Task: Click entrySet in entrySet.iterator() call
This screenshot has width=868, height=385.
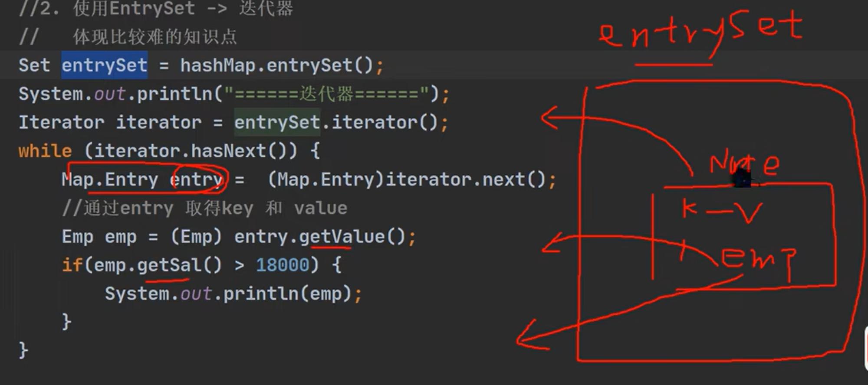Action: point(277,122)
